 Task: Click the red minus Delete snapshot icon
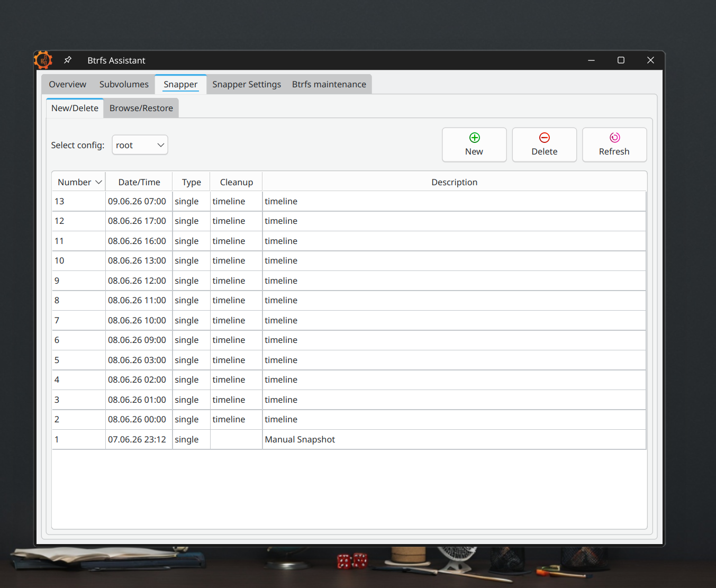[x=545, y=138]
